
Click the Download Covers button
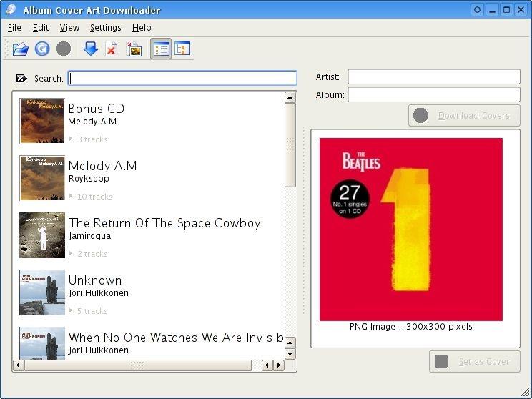(x=464, y=116)
